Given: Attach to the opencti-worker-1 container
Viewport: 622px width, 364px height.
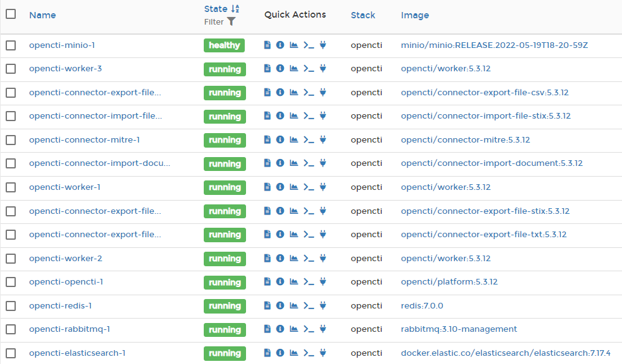Looking at the screenshot, I should click(322, 187).
